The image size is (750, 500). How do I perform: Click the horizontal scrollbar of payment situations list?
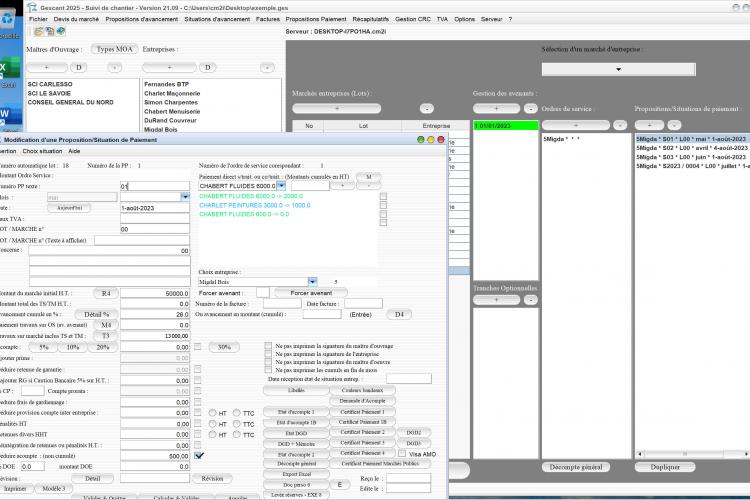click(x=692, y=454)
